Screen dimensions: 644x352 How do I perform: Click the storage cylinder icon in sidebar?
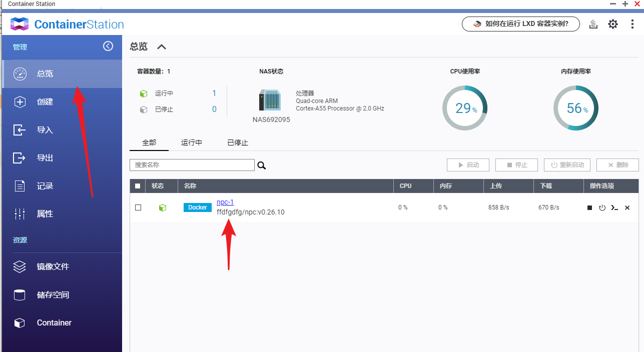(x=20, y=295)
